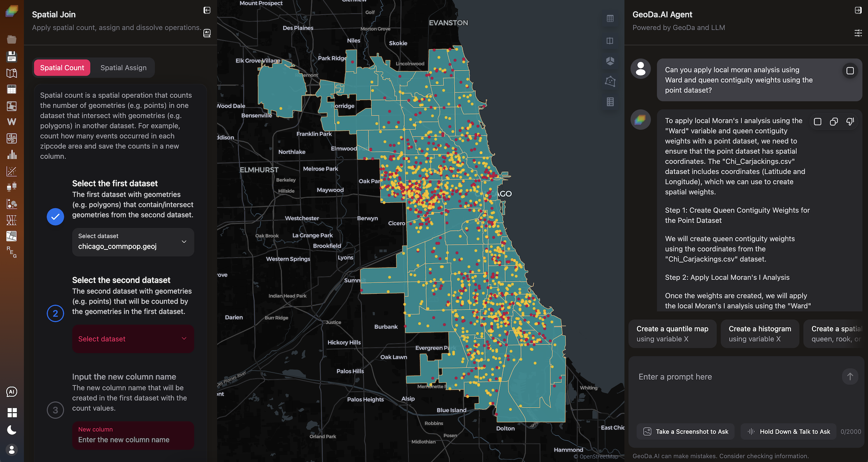Click the save project icon
This screenshot has height=462, width=868.
[12, 56]
